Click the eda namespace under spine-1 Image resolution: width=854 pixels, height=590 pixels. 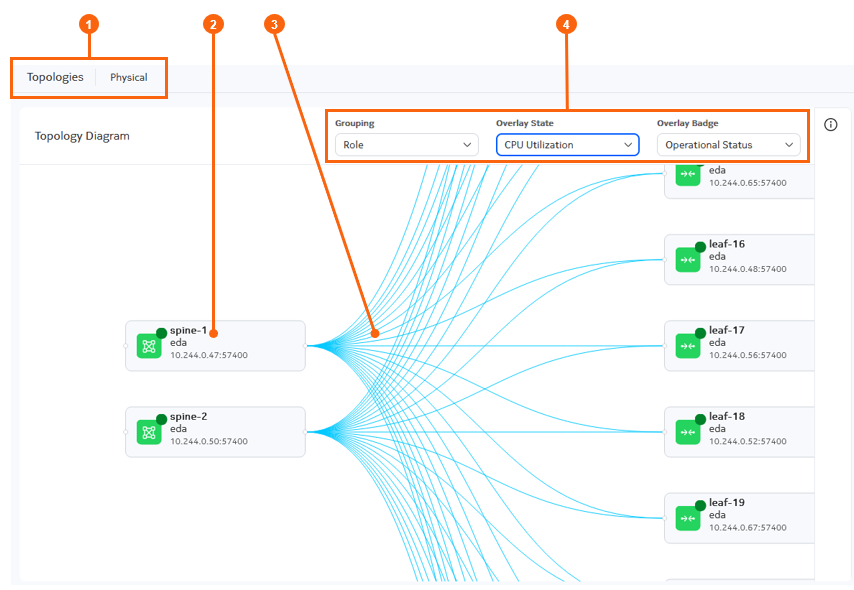tap(178, 343)
